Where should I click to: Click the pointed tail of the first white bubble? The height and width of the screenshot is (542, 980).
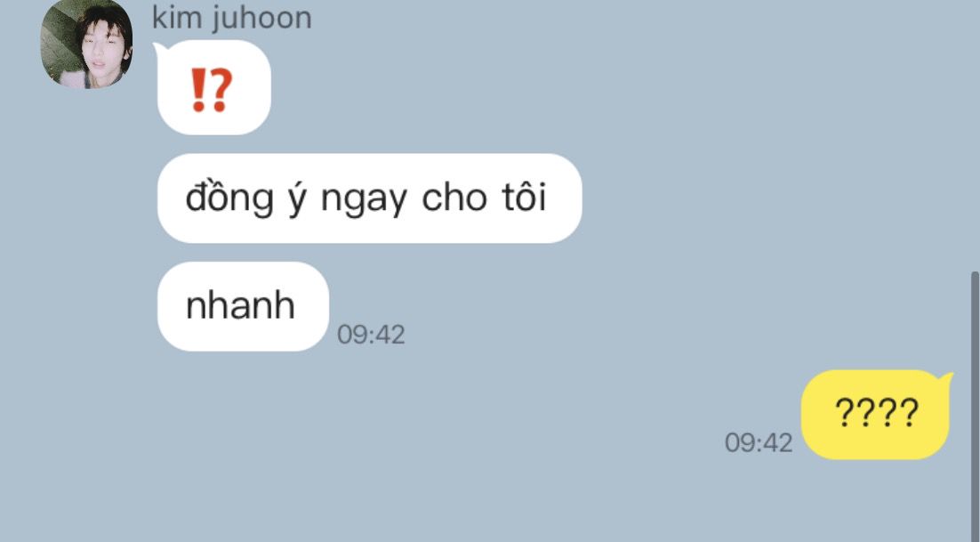coord(159,49)
